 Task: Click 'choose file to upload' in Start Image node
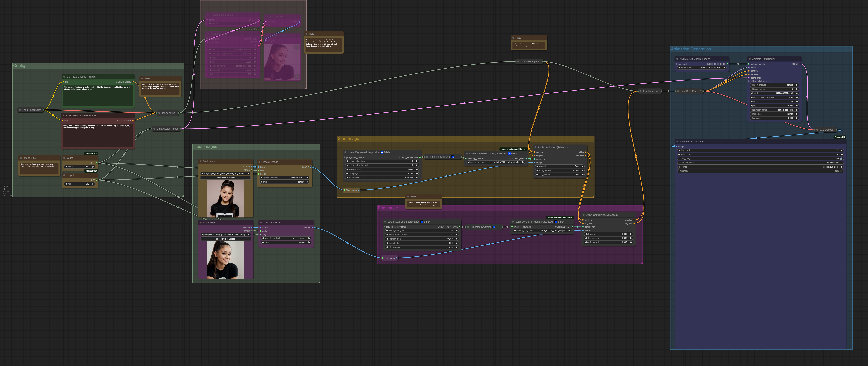click(x=225, y=178)
